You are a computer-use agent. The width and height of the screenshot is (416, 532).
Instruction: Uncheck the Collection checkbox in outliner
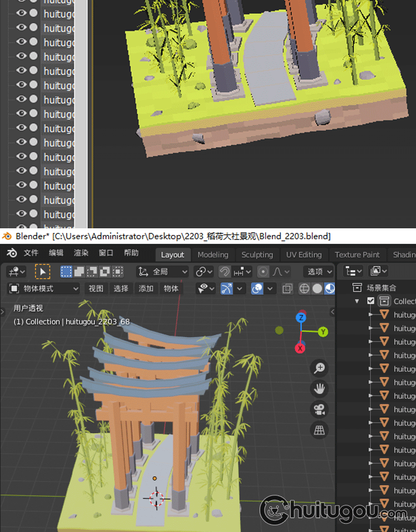coord(371,301)
